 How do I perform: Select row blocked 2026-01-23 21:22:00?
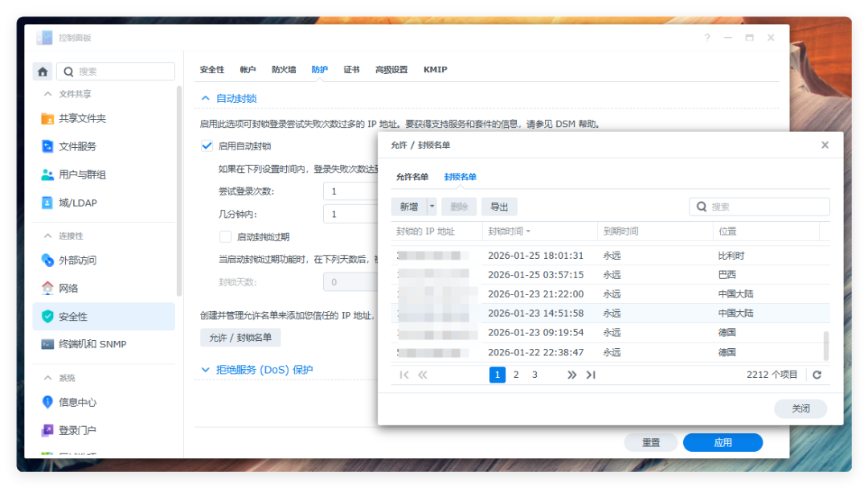click(x=610, y=294)
